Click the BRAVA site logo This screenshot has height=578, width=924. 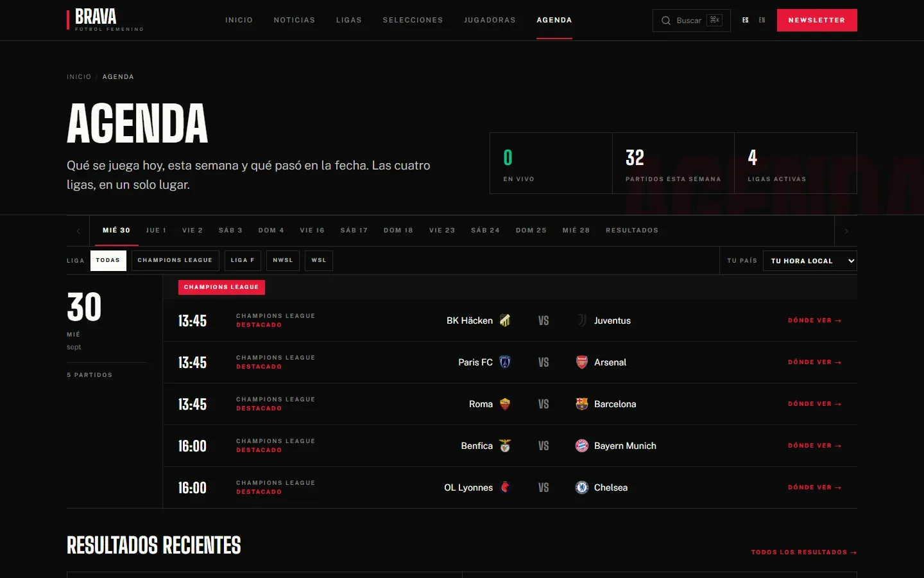pos(105,20)
